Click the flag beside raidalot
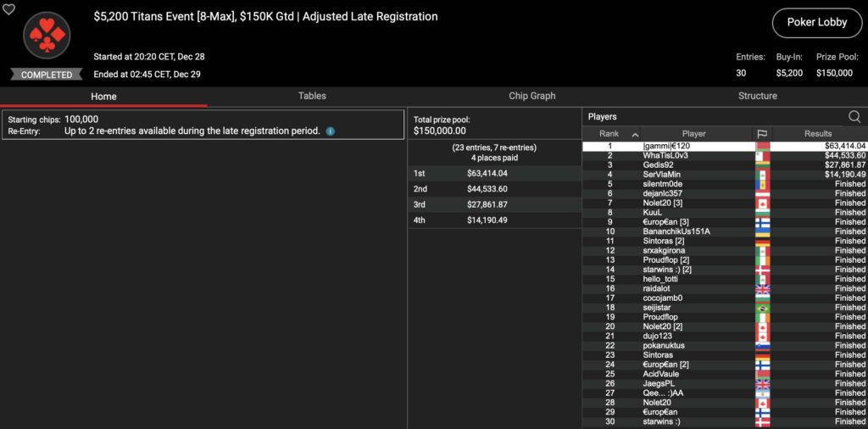This screenshot has width=868, height=429. point(761,288)
